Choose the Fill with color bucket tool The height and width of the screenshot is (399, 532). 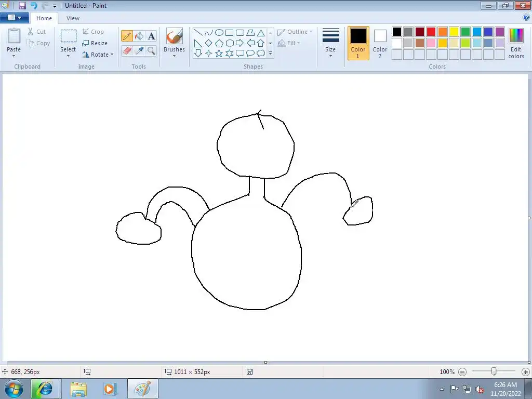[x=139, y=36]
